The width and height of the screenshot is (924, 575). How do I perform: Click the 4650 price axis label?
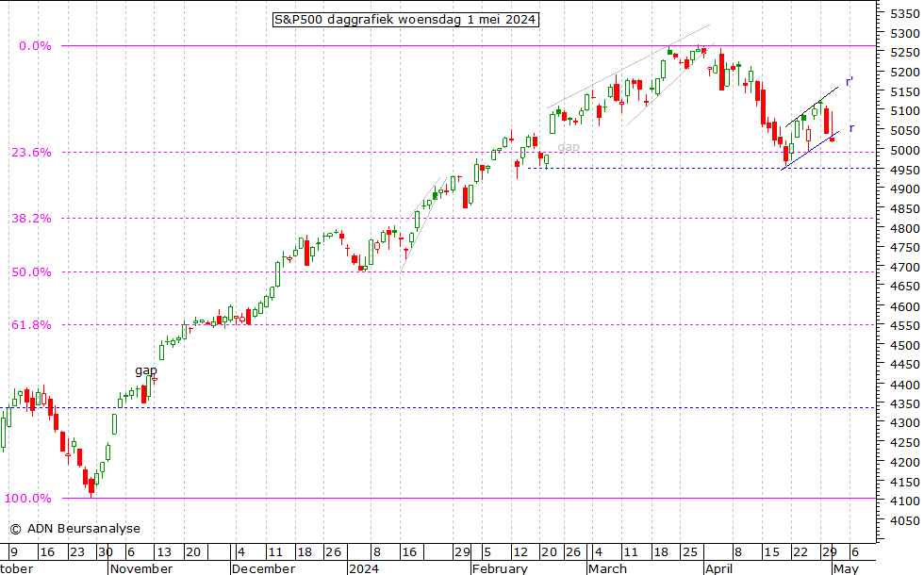tap(904, 287)
